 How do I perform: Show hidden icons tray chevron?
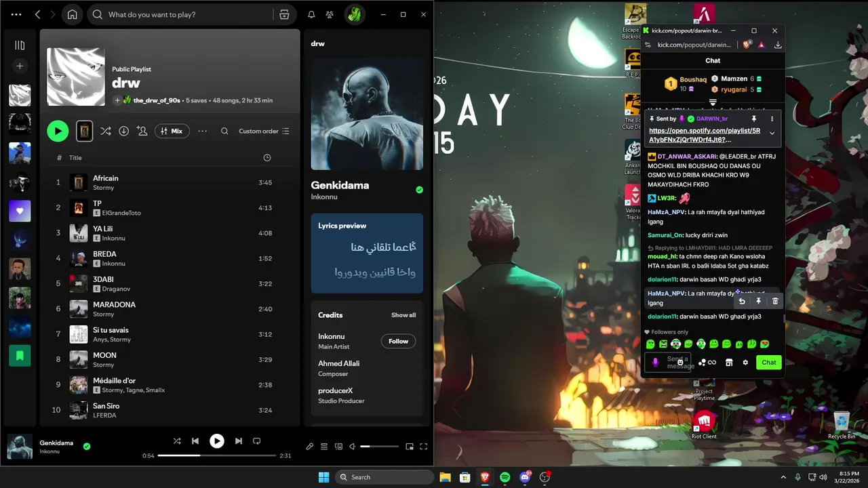point(783,477)
